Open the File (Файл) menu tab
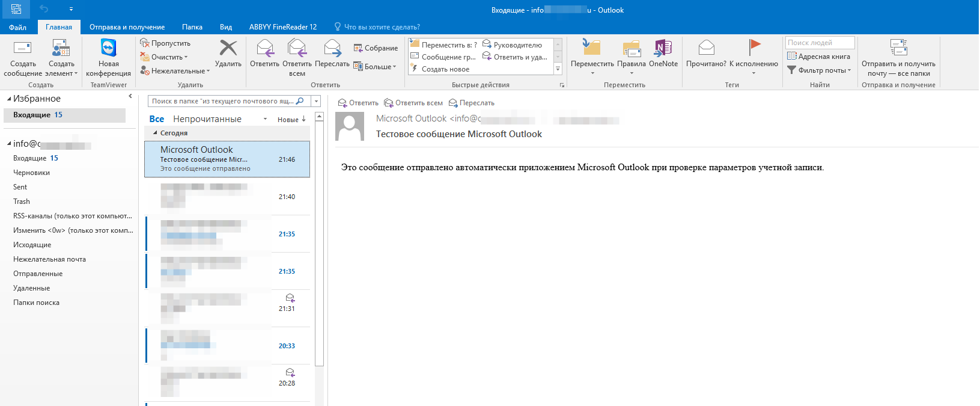The height and width of the screenshot is (406, 980). tap(17, 27)
